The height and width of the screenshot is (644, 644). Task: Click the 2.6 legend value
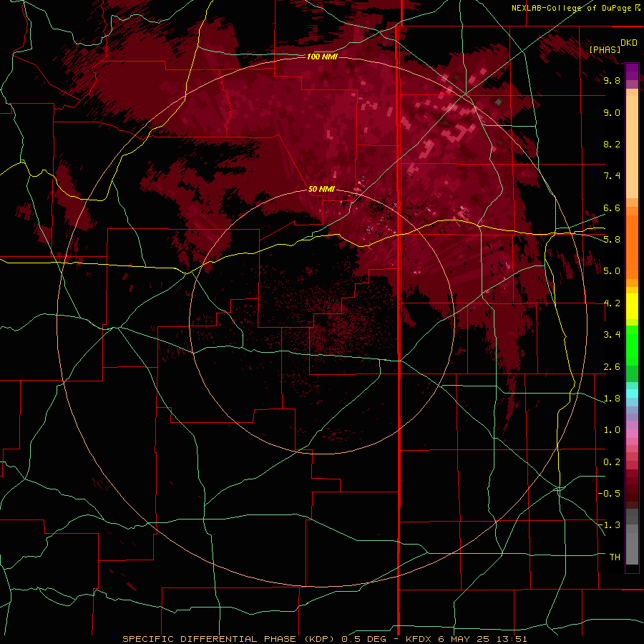click(x=612, y=367)
